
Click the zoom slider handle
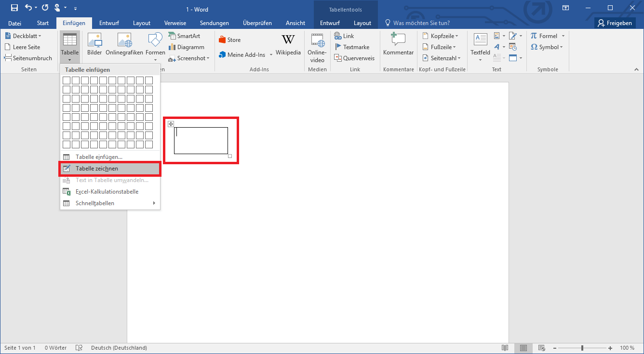(582, 348)
